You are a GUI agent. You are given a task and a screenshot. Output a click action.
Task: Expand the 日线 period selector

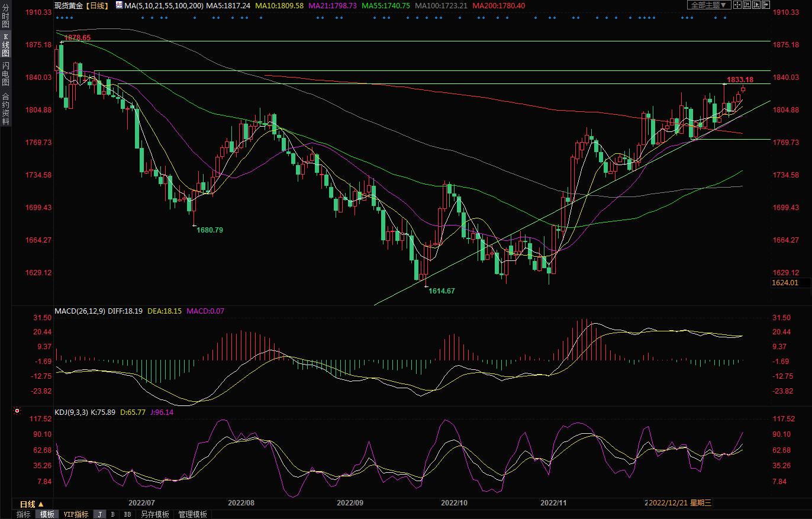tap(31, 504)
